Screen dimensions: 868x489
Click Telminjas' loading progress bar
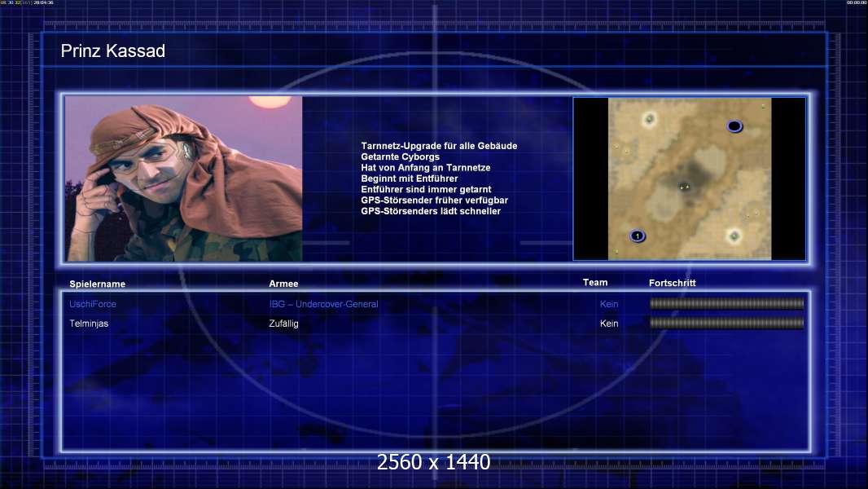click(x=726, y=324)
